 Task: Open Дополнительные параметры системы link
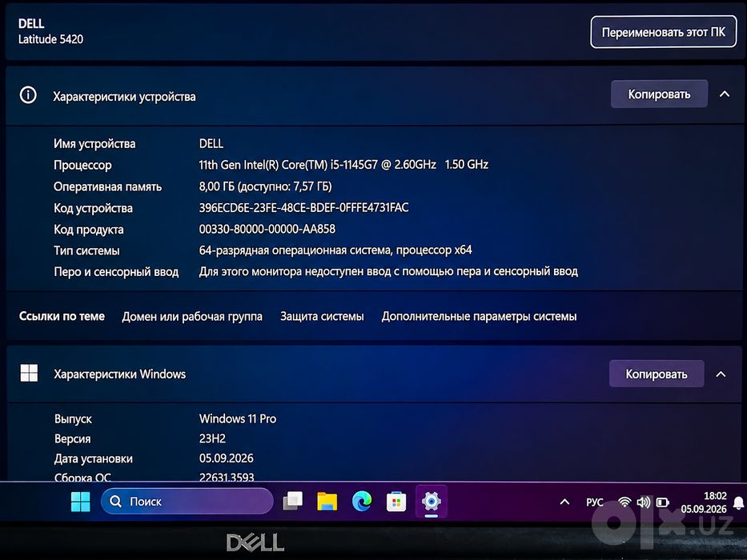point(480,316)
